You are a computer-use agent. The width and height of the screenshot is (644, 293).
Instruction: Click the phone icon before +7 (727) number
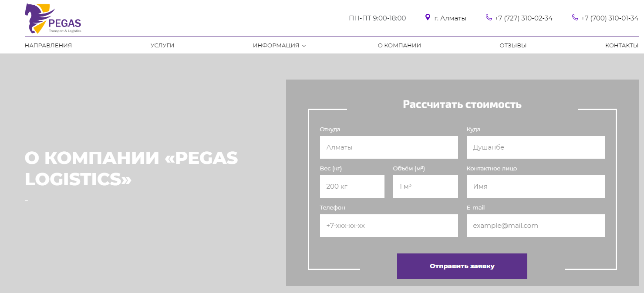[x=489, y=18]
